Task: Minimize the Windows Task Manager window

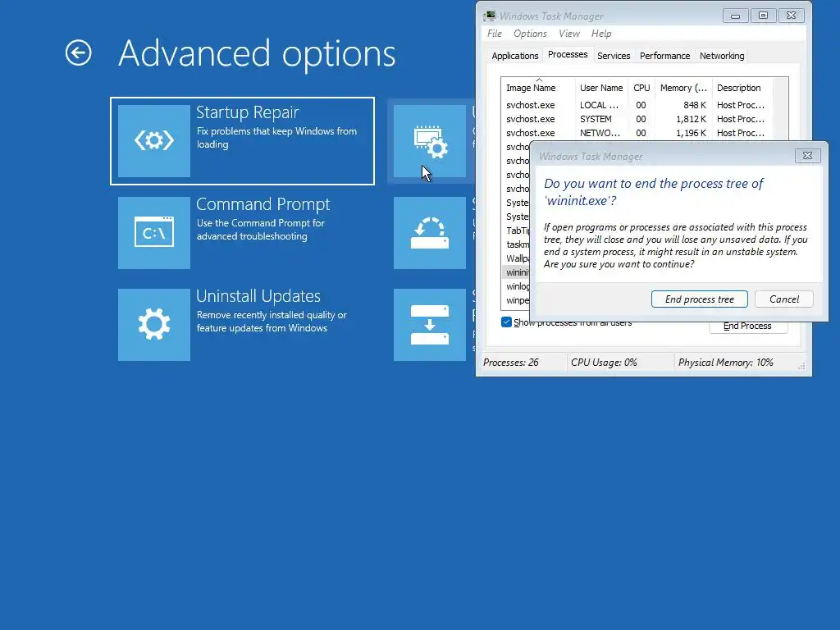Action: [735, 16]
